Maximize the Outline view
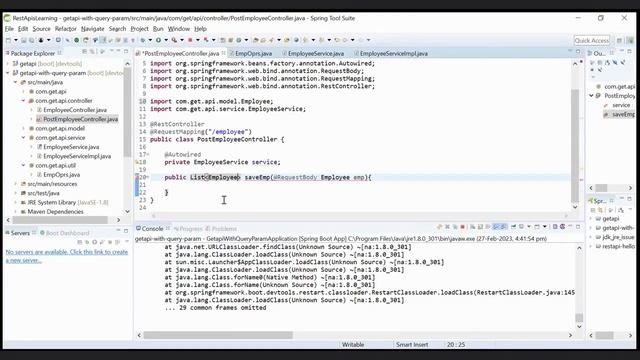640x360 pixels. click(629, 51)
